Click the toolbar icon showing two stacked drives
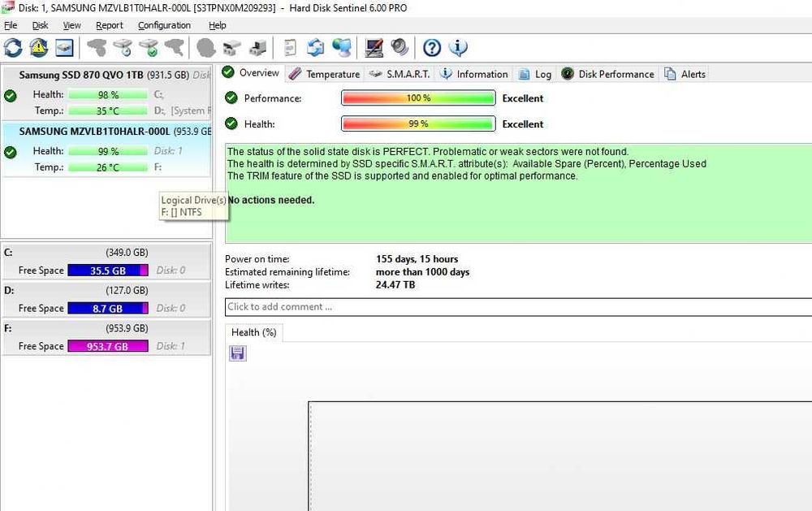 pyautogui.click(x=232, y=48)
